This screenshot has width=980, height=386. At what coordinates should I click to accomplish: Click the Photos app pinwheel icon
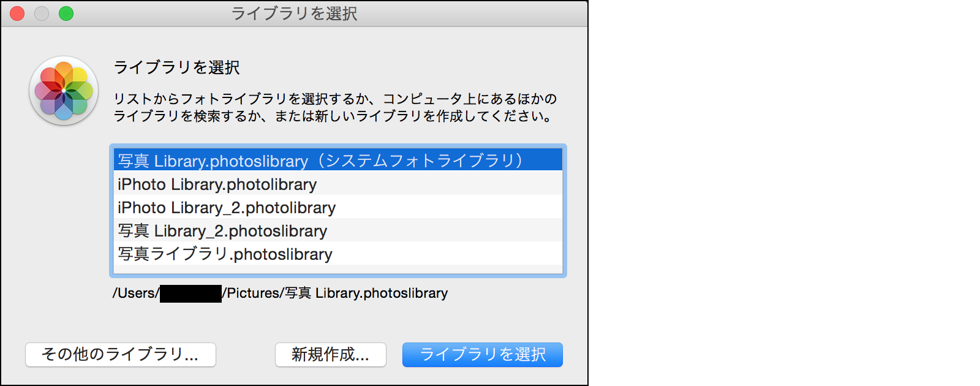(64, 91)
